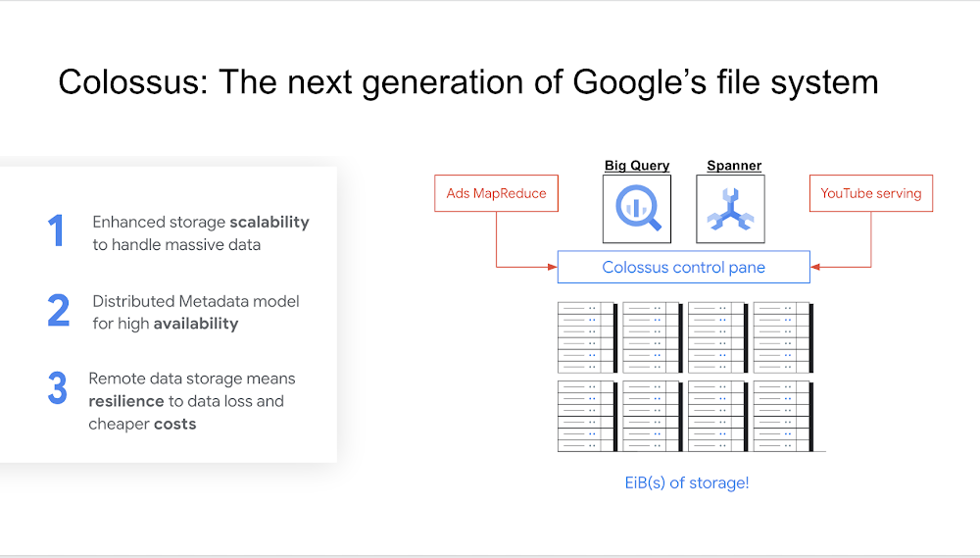Click the Spanner label above the icon
Image resolution: width=980 pixels, height=558 pixels.
[x=734, y=166]
